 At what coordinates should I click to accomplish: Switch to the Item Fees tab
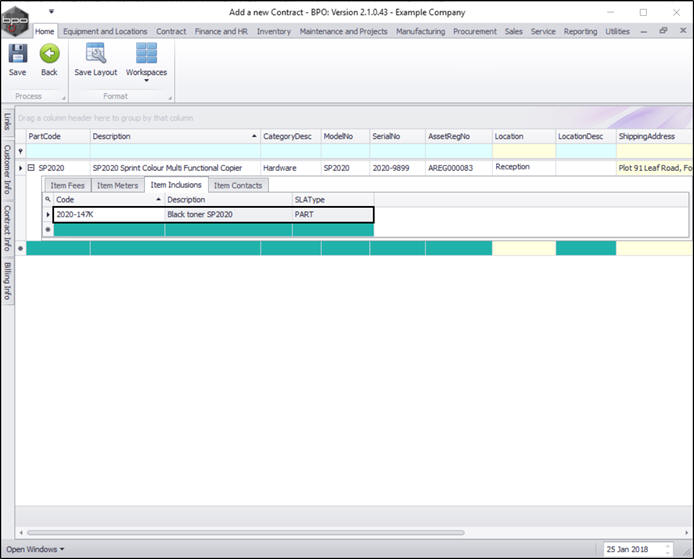click(x=68, y=185)
